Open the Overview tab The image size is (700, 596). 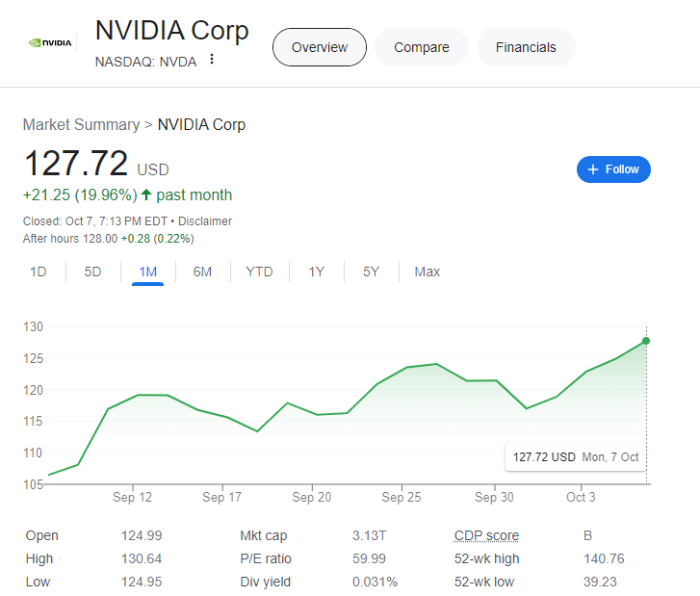coord(319,47)
